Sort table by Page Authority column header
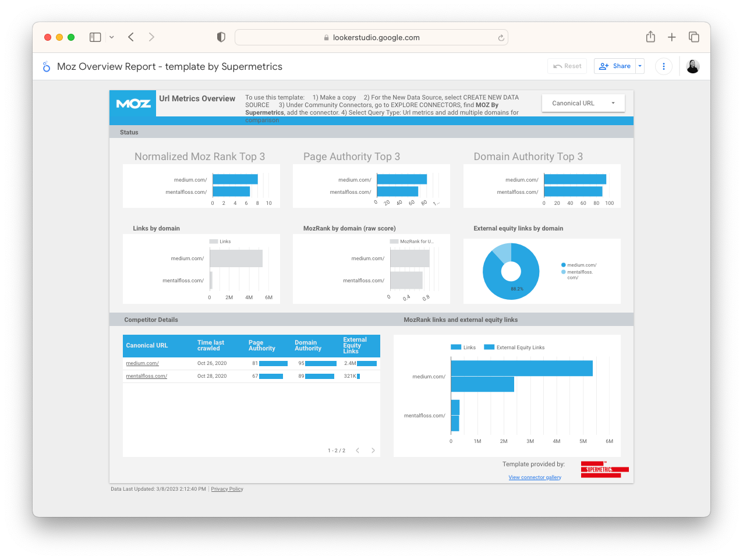 click(261, 346)
